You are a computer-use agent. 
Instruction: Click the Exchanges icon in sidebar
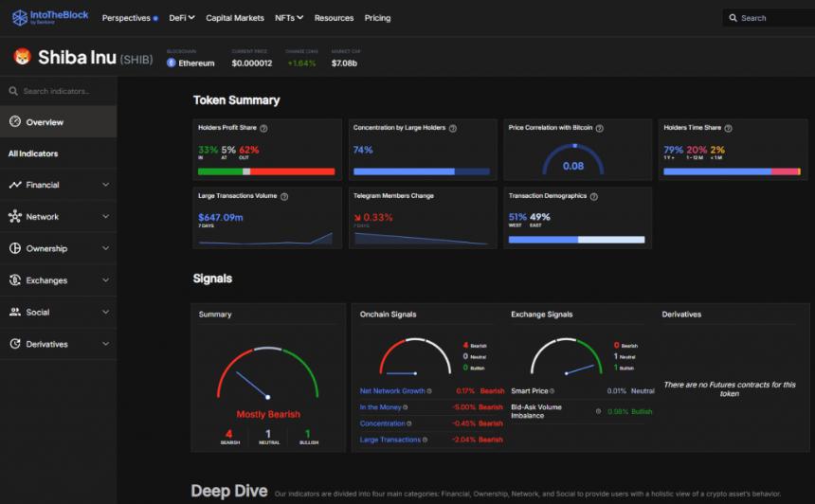15,280
